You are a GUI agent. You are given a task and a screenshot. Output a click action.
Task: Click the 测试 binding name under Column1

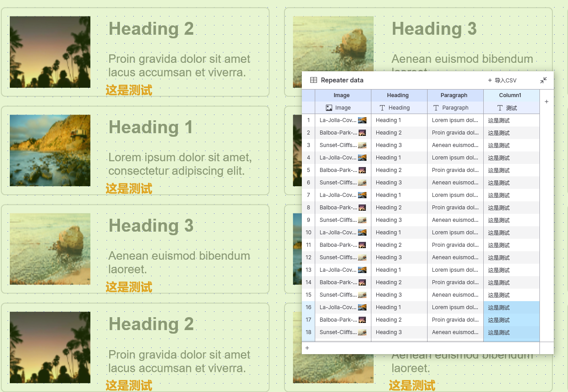[511, 108]
